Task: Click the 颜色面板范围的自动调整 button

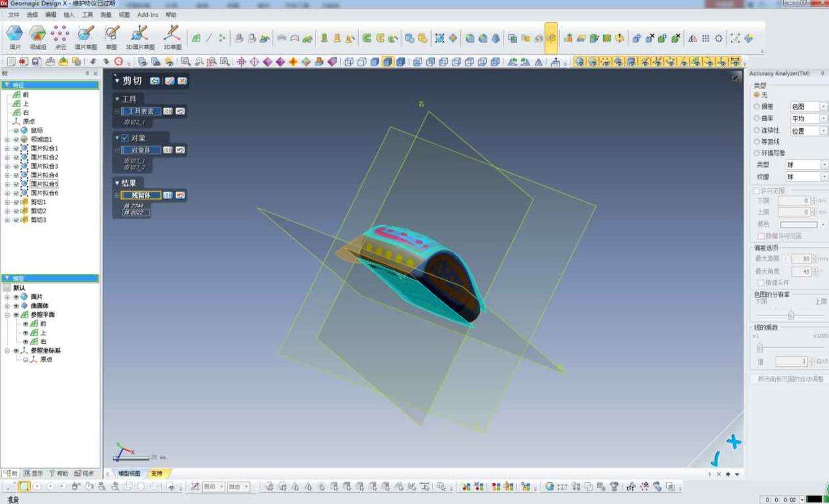Action: [789, 379]
